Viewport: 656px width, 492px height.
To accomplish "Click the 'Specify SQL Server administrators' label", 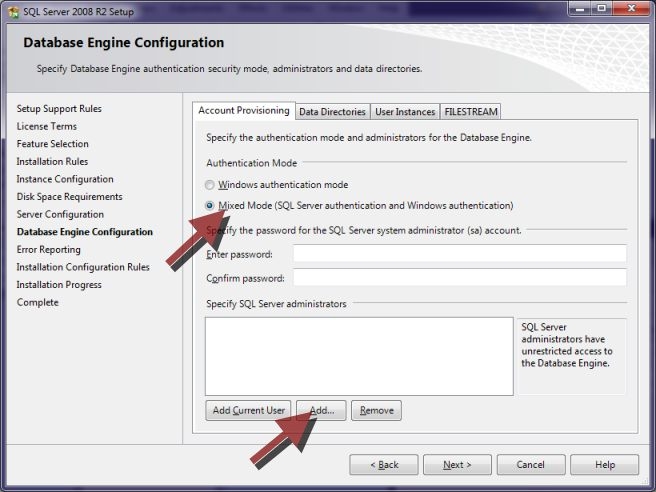I will pos(276,304).
